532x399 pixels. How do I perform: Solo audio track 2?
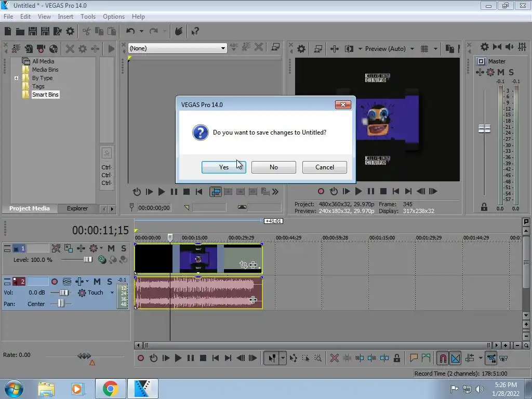pyautogui.click(x=109, y=282)
